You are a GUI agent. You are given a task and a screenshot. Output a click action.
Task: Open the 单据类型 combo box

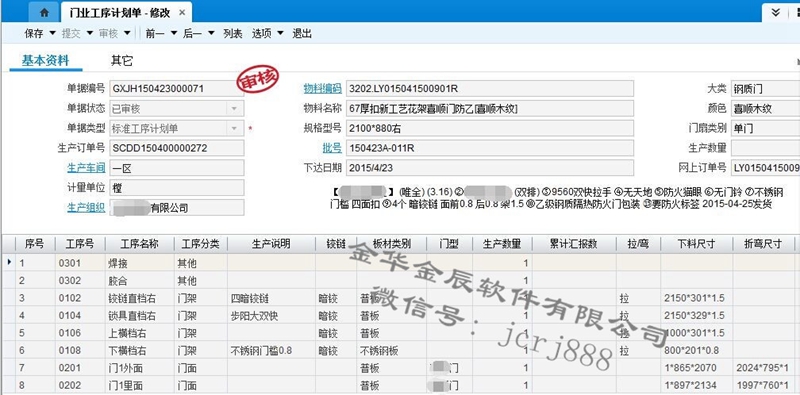pos(177,128)
